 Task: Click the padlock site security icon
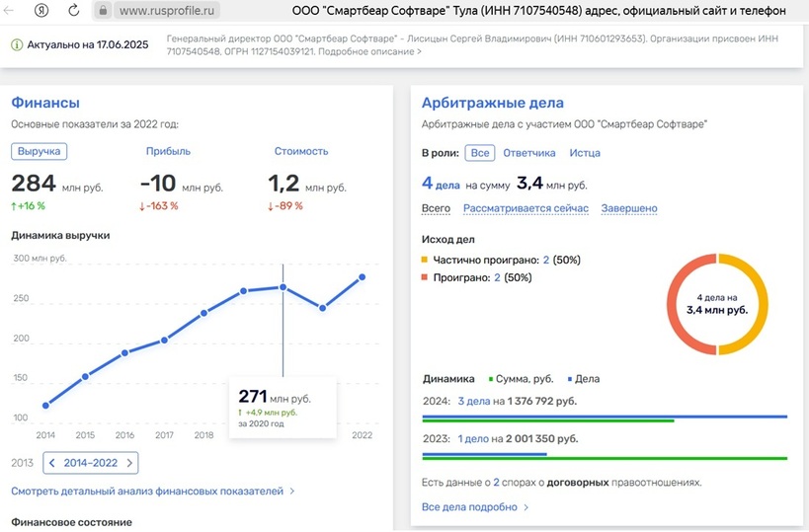pyautogui.click(x=103, y=10)
